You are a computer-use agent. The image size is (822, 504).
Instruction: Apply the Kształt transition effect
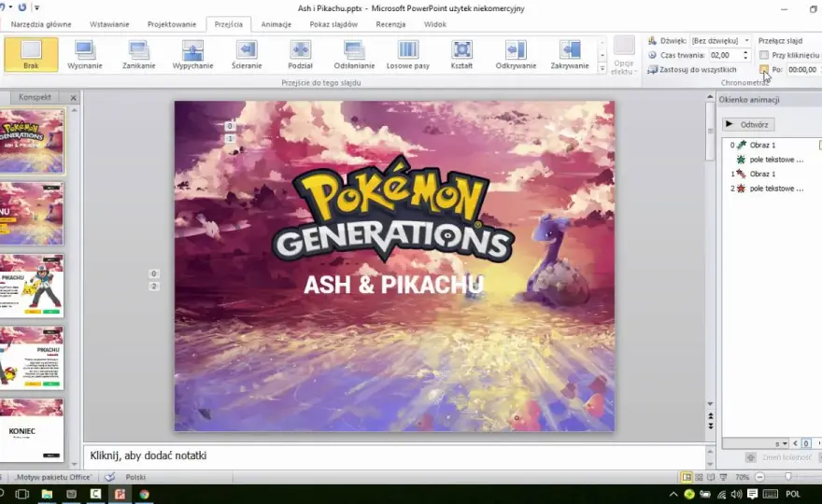pos(461,54)
